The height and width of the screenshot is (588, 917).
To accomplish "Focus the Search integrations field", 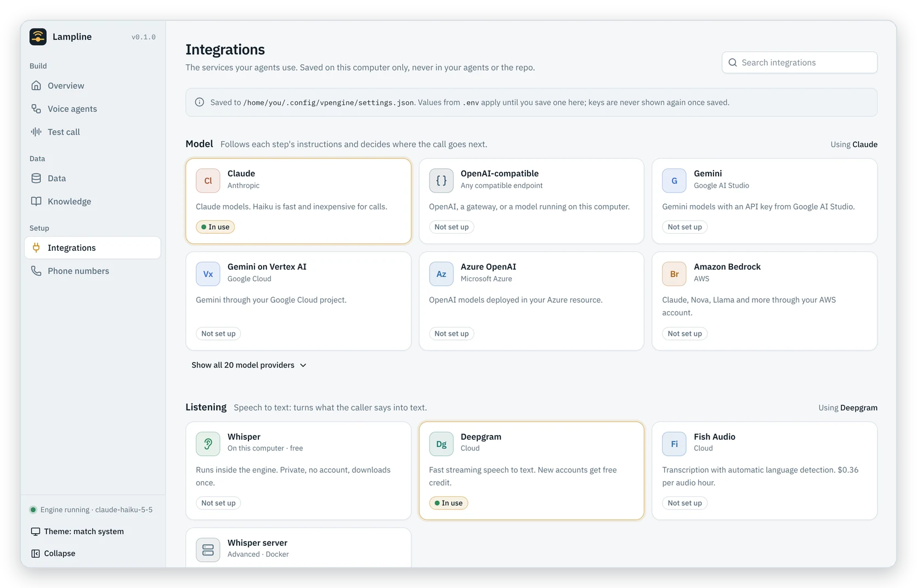I will (x=800, y=63).
